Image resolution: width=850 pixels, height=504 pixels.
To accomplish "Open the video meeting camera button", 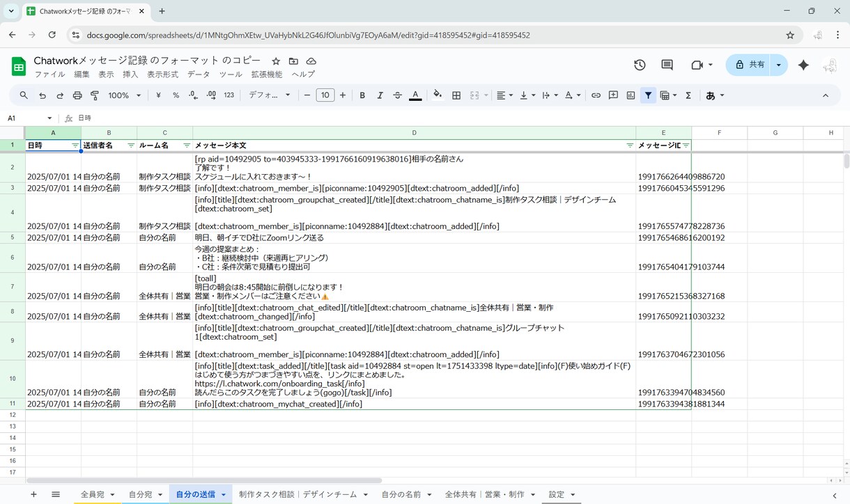I will [697, 65].
